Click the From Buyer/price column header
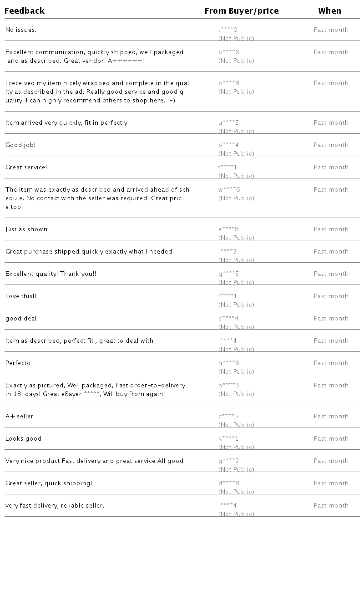 pos(241,11)
